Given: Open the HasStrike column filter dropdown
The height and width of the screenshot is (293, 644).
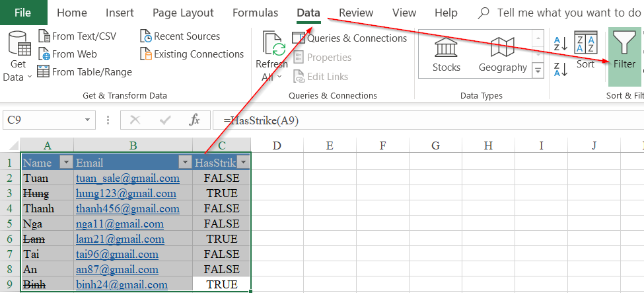Looking at the screenshot, I should coord(243,163).
